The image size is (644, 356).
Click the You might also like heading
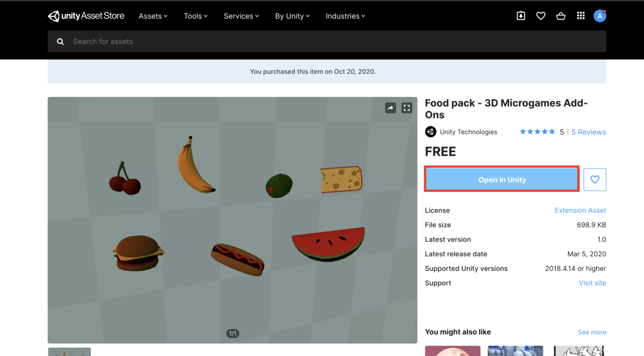click(458, 332)
